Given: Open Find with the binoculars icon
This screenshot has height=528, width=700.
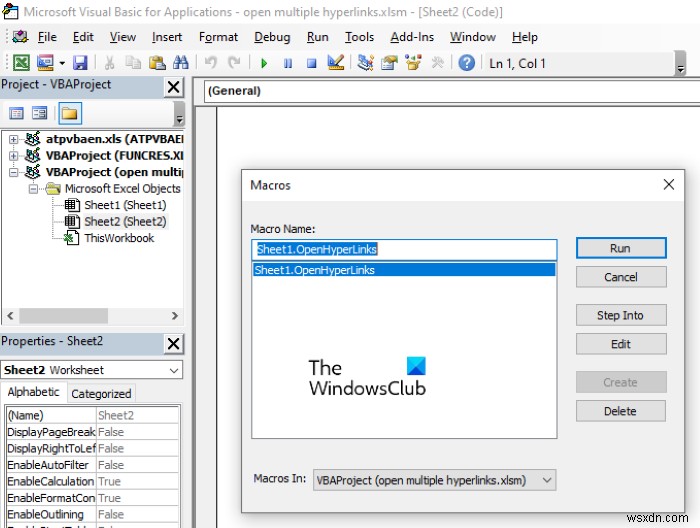Looking at the screenshot, I should tap(180, 62).
